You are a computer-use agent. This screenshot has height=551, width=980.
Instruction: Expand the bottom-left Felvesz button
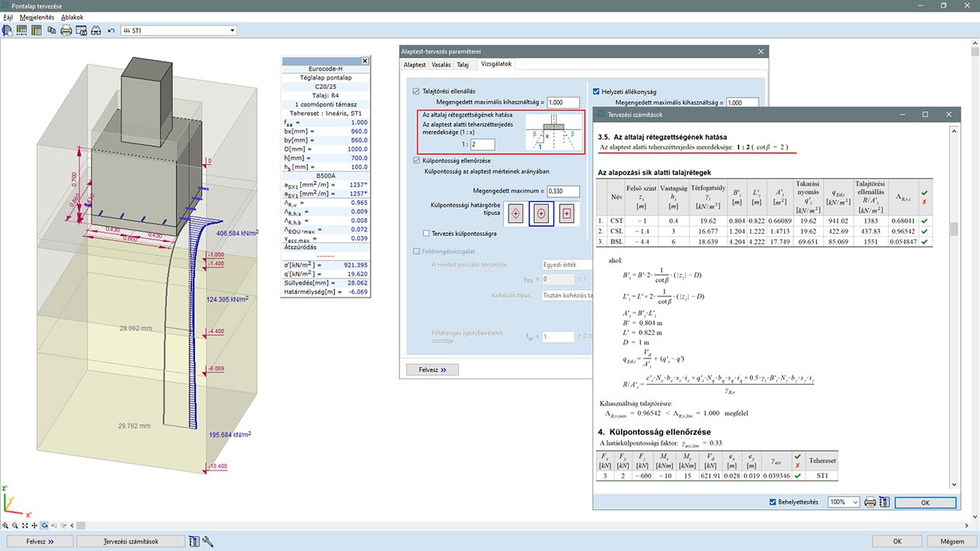[x=39, y=542]
